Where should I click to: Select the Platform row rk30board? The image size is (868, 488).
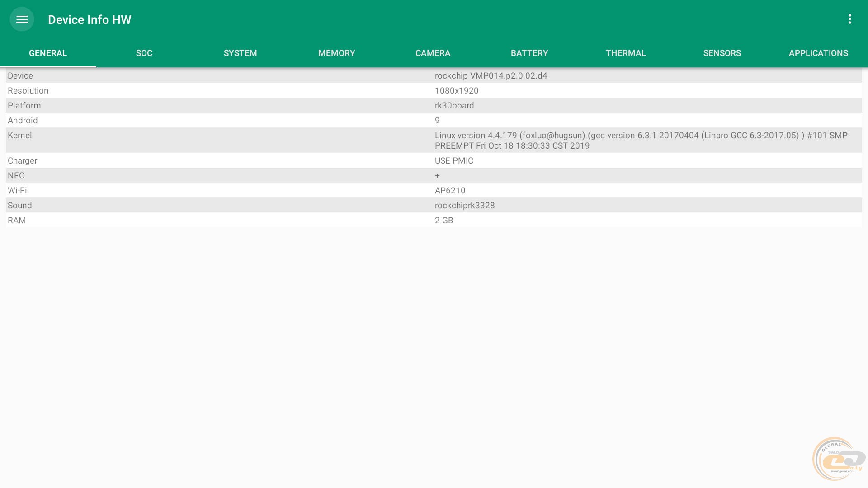(454, 106)
